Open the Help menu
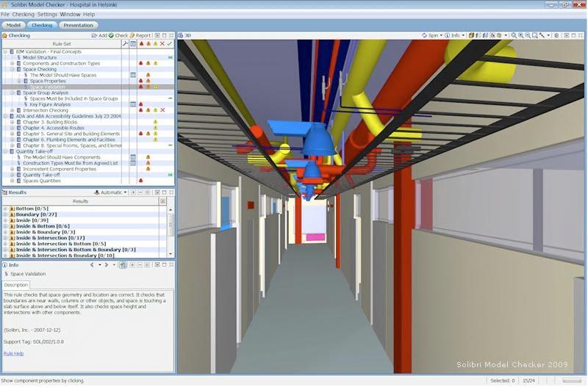Image resolution: width=588 pixels, height=387 pixels. 89,14
